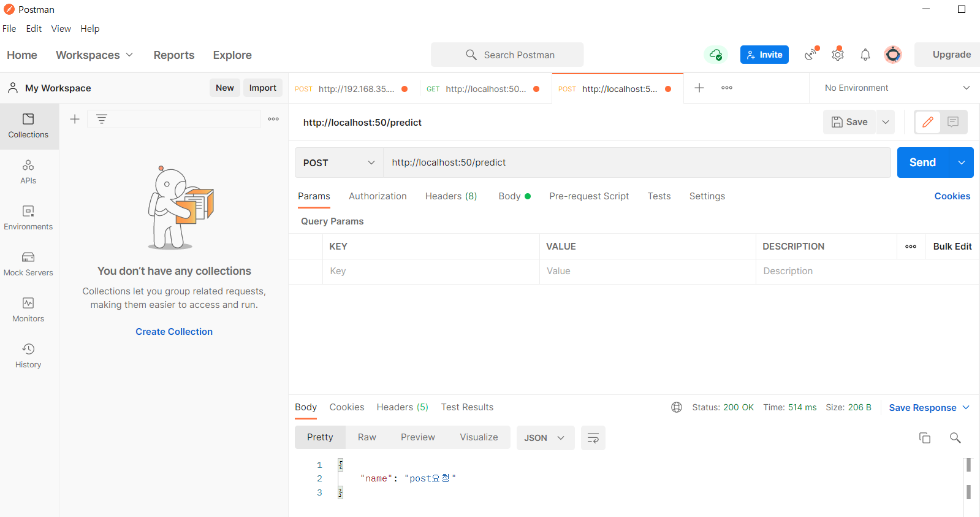Viewport: 980px width, 517px height.
Task: Switch to the Pre-request Script tab
Action: 589,196
